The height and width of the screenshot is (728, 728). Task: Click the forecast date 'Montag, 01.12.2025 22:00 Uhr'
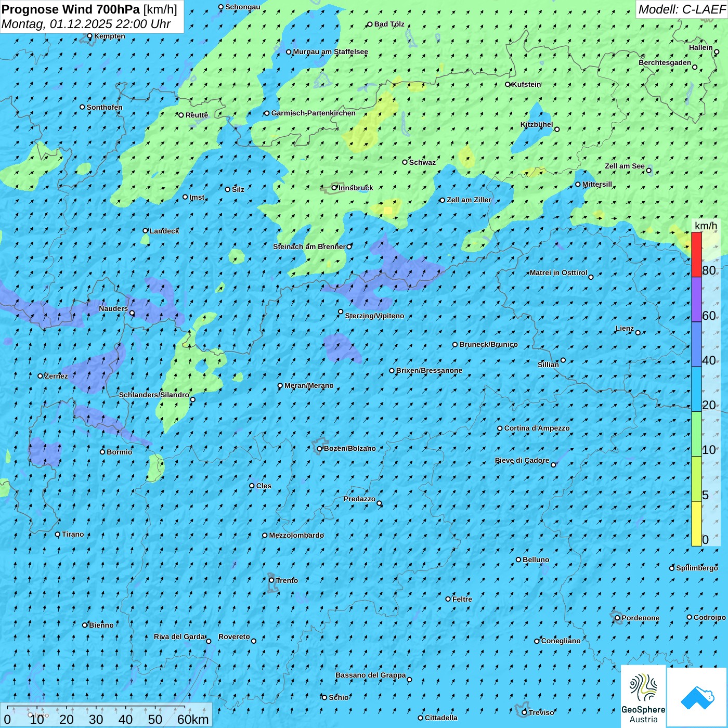click(86, 24)
